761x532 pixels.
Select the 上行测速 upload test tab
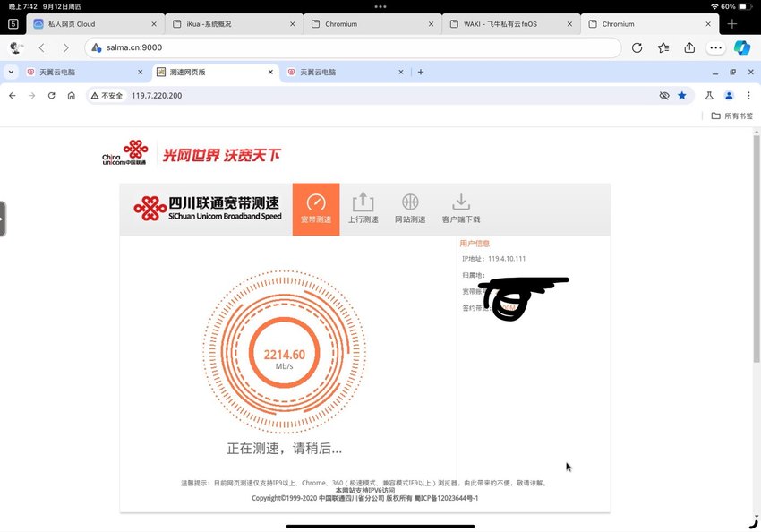coord(363,210)
